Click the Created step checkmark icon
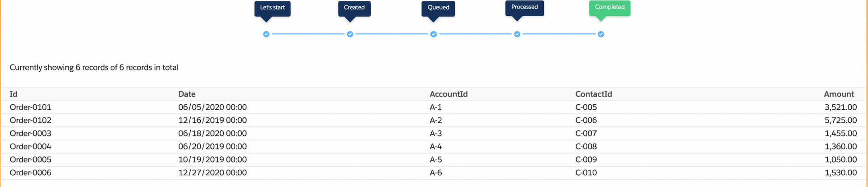The image size is (868, 187). tap(350, 34)
